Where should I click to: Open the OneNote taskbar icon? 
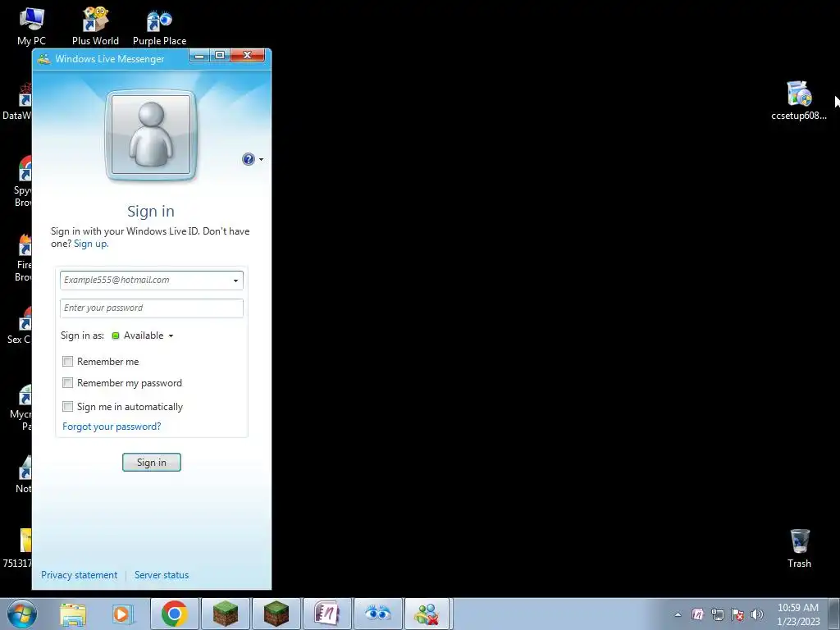pyautogui.click(x=326, y=614)
